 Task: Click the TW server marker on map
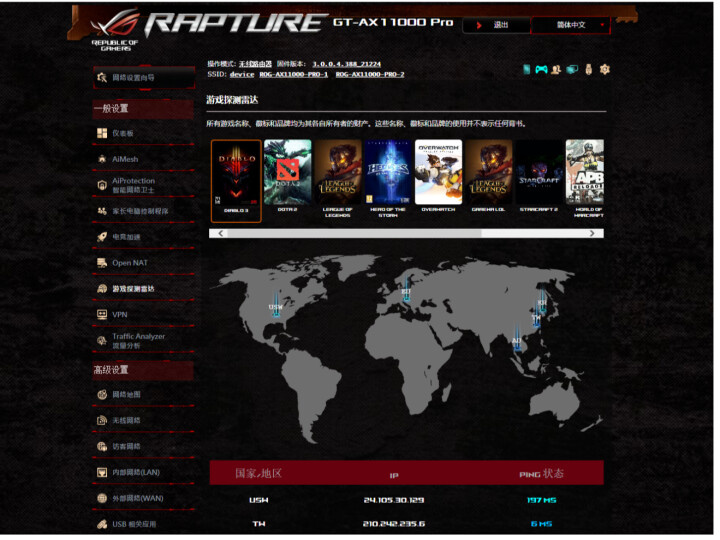536,317
